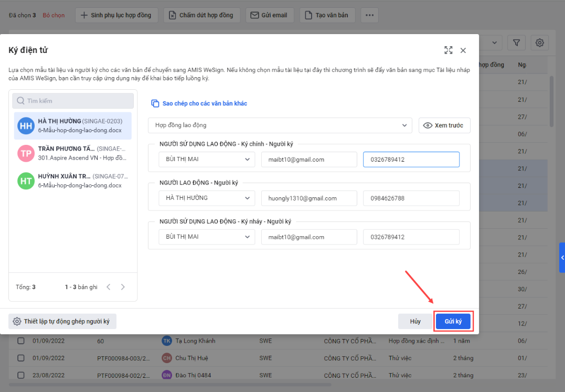This screenshot has height=392, width=565.
Task: Tick checkbox for Đào Thị 0484 row
Action: (21, 375)
